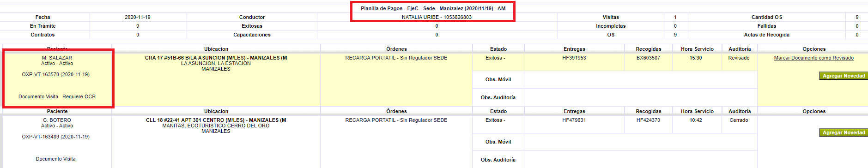Select order OXP-VT-163489 text
The image size is (868, 168).
click(x=55, y=137)
